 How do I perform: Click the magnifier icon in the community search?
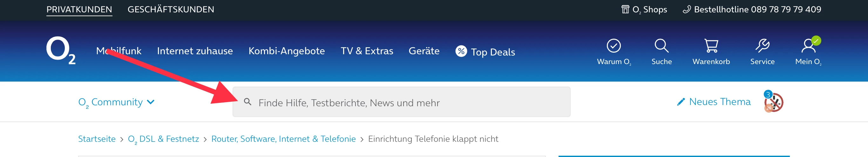(248, 102)
